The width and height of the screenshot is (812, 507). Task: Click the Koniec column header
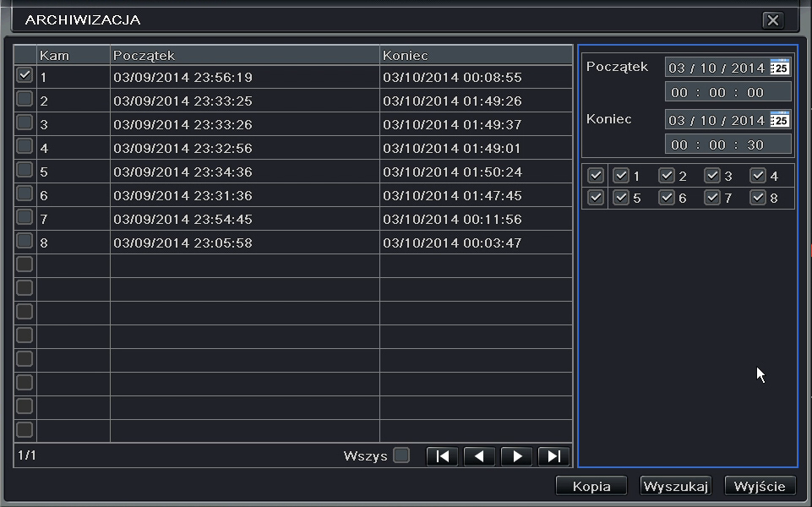coord(476,55)
